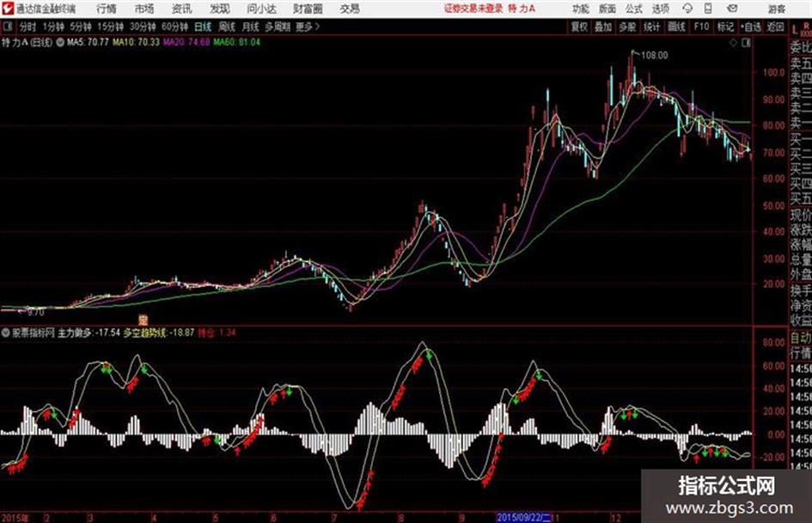
Task: Click the 自动 button in the right sidebar
Action: 801,338
